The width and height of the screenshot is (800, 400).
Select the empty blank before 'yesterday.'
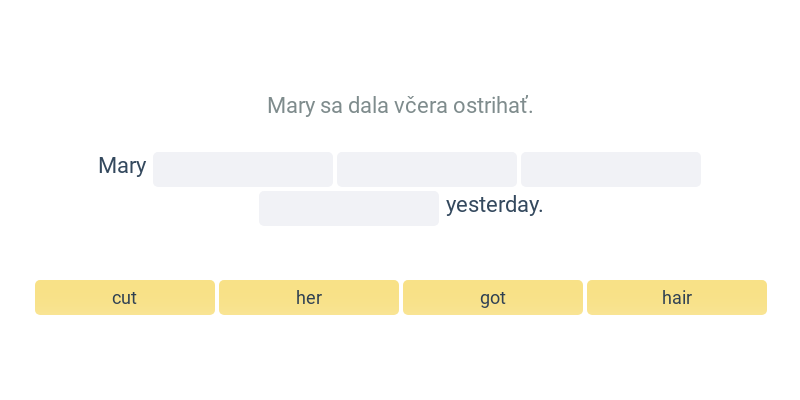(x=349, y=208)
